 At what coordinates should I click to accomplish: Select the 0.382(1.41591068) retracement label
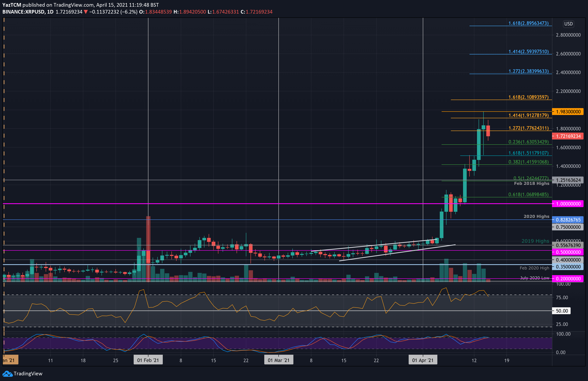[x=528, y=162]
